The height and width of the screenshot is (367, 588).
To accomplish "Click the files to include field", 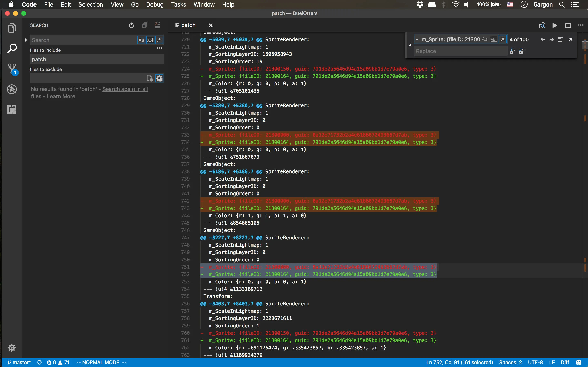I will [97, 59].
